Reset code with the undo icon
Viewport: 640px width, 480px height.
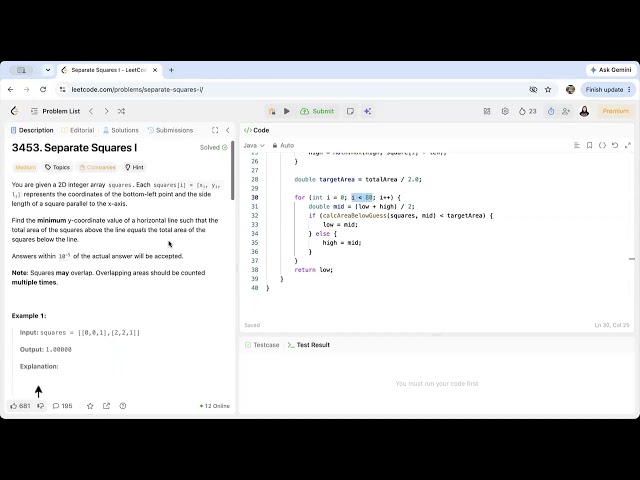(x=615, y=145)
